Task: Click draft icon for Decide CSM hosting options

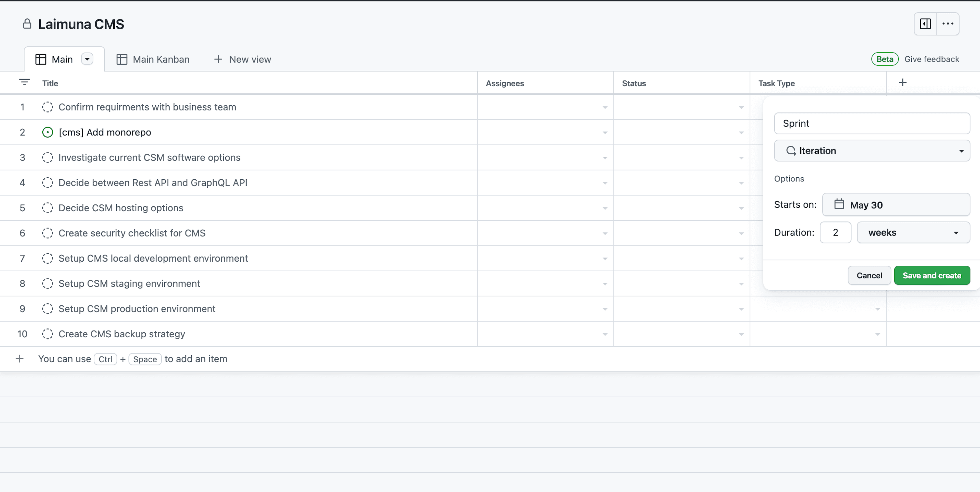Action: pos(47,208)
